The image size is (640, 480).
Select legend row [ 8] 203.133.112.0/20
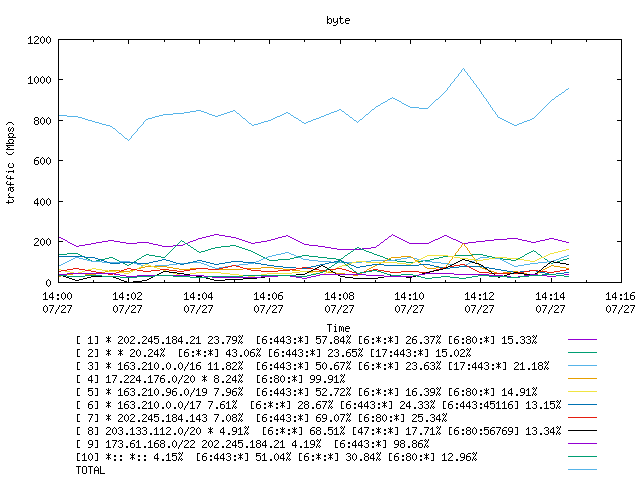tap(318, 431)
